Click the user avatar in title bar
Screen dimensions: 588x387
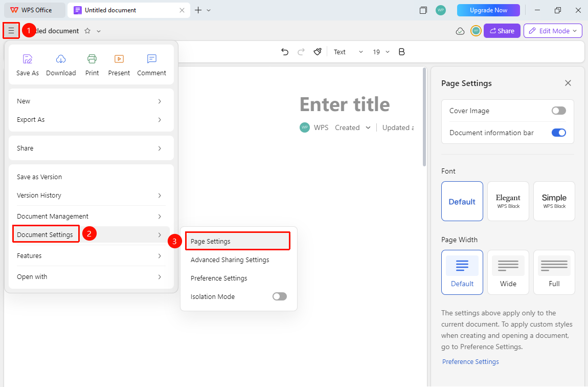(x=441, y=10)
